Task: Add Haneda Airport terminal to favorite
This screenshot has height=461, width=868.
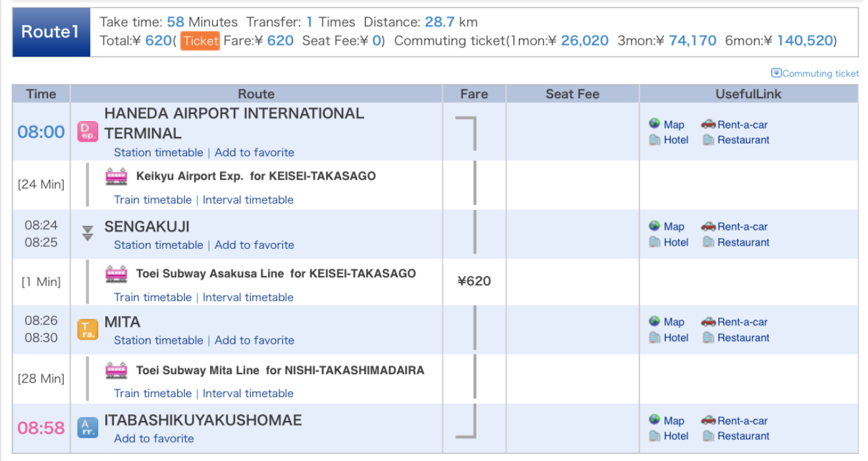Action: point(254,152)
